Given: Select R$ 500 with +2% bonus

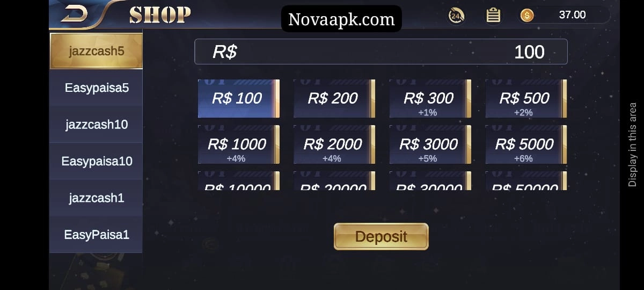Looking at the screenshot, I should (526, 98).
